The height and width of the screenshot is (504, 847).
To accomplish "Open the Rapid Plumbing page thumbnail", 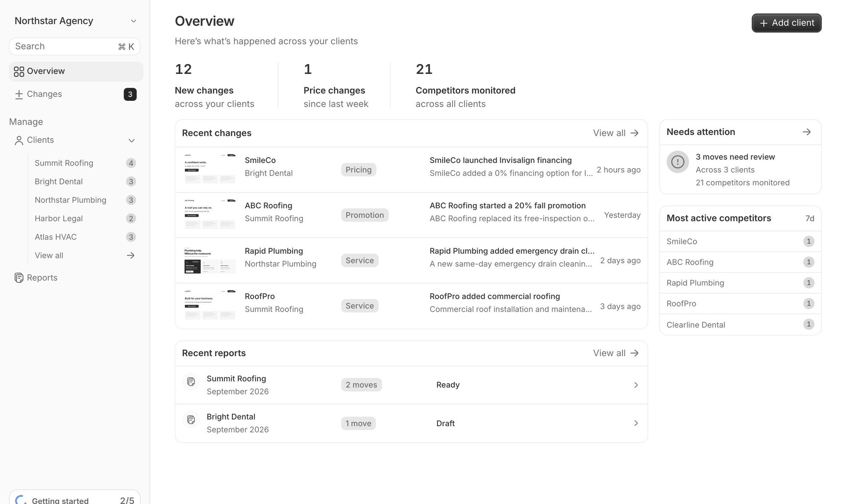I will click(x=210, y=260).
